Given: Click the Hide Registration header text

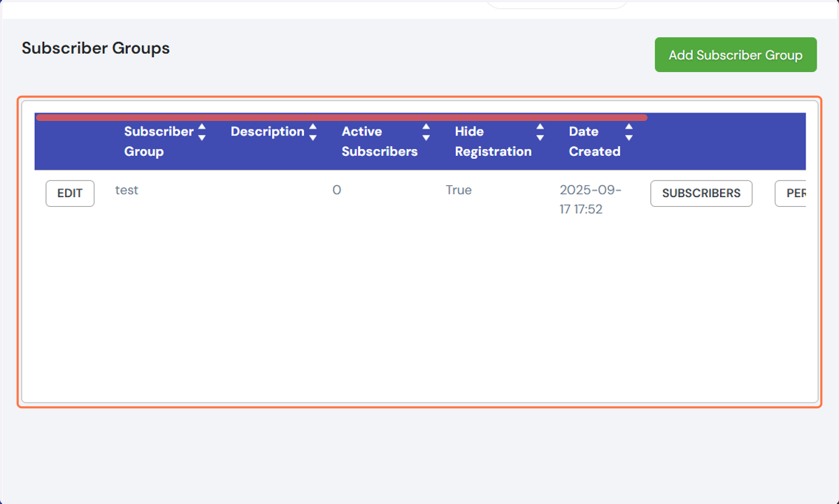Looking at the screenshot, I should [493, 141].
